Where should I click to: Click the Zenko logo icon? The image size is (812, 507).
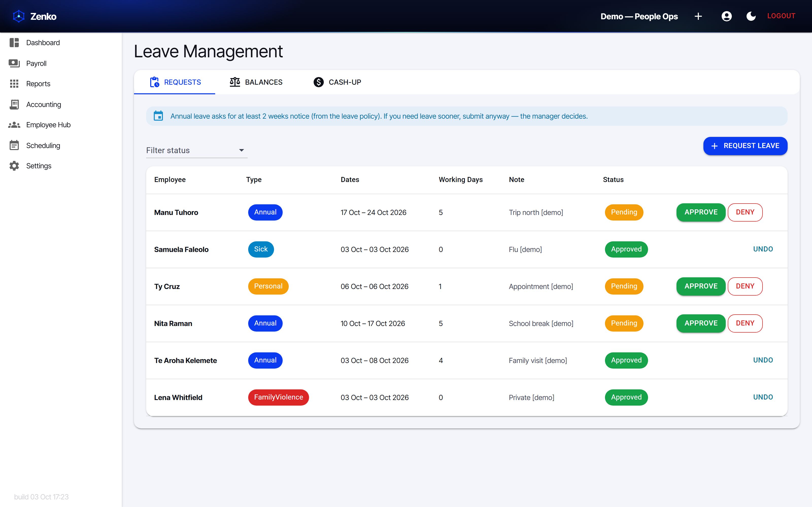[x=19, y=16]
